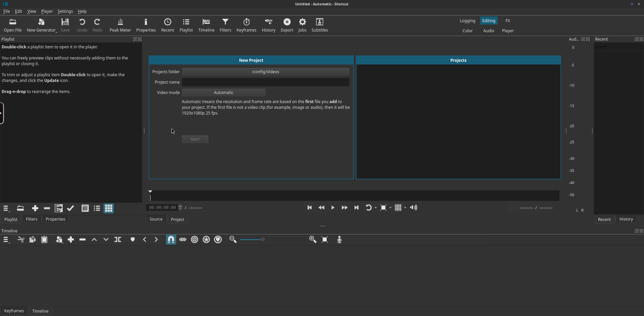Start playback with the Play button
The height and width of the screenshot is (316, 644).
click(333, 208)
